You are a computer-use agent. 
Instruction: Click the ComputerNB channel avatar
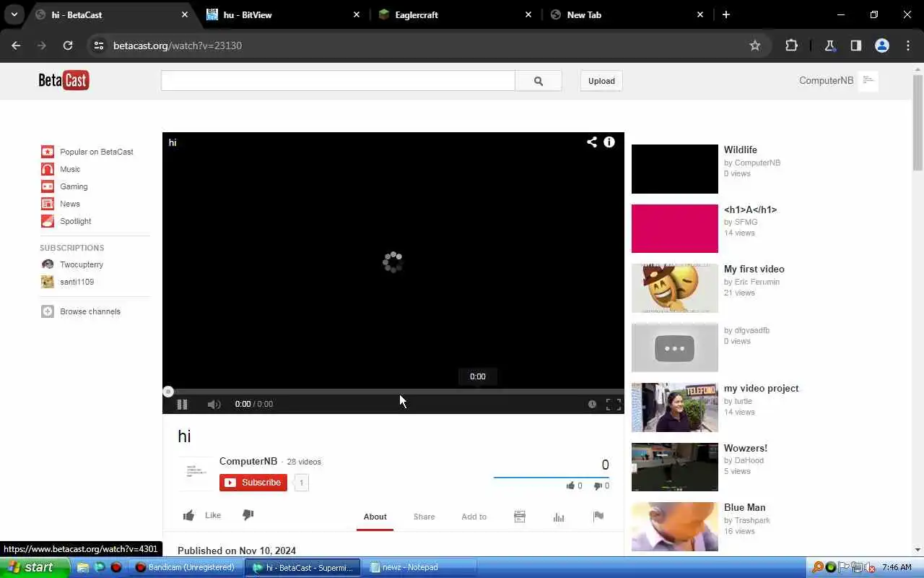pos(195,473)
